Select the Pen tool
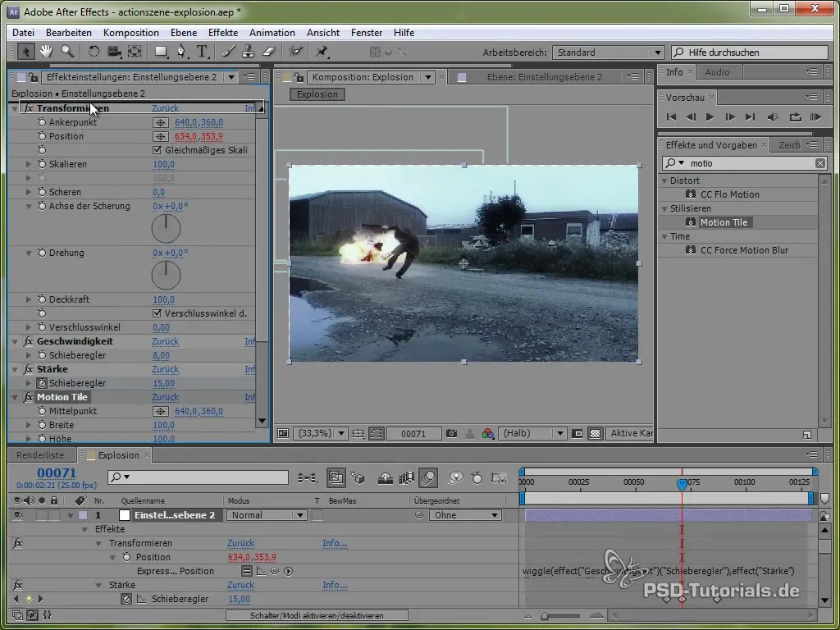This screenshot has width=840, height=630. (181, 52)
